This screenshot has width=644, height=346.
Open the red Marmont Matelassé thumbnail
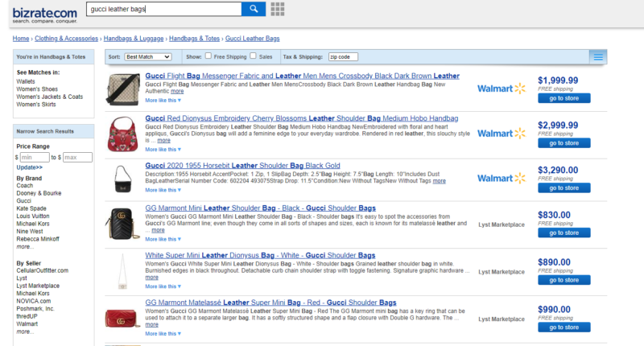coord(122,318)
